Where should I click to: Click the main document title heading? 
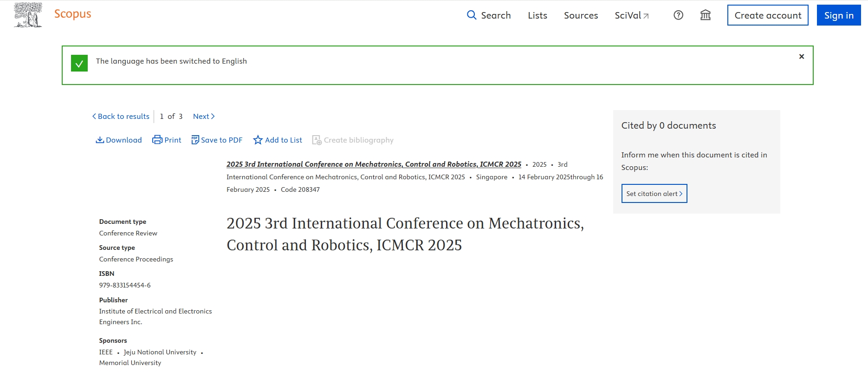pyautogui.click(x=405, y=234)
